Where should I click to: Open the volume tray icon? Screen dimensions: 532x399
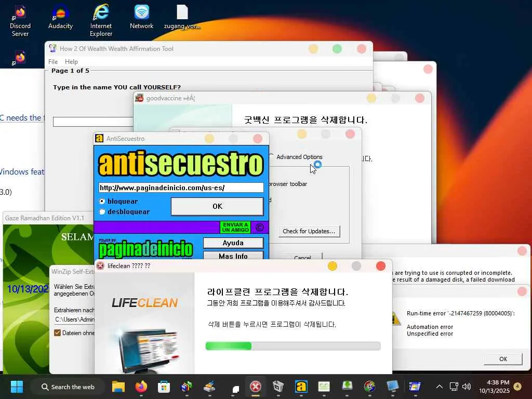467,387
